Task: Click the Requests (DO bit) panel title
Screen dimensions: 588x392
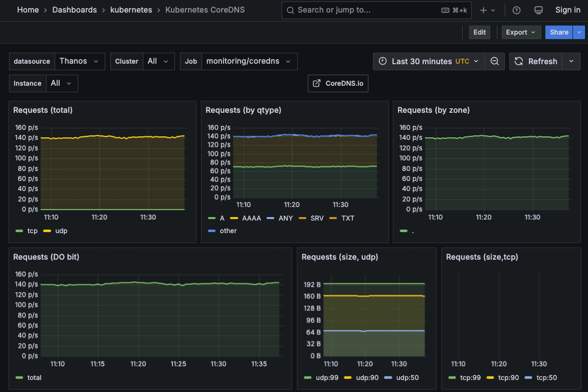Action: coord(46,257)
